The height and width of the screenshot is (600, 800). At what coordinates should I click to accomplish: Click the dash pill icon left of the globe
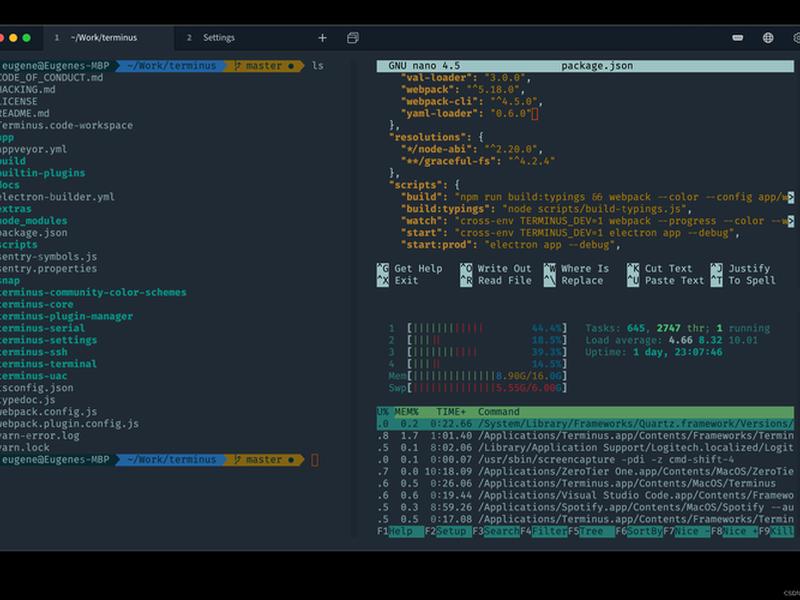coord(738,38)
